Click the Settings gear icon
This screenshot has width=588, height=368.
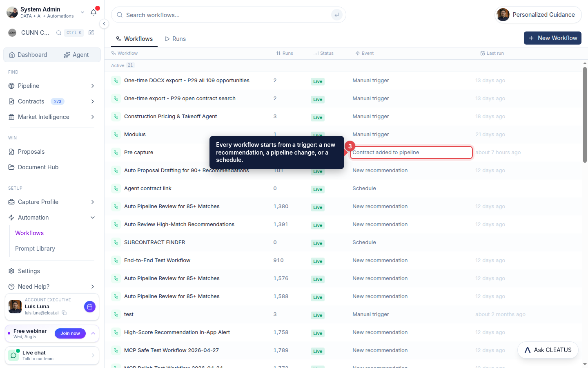[x=11, y=271]
